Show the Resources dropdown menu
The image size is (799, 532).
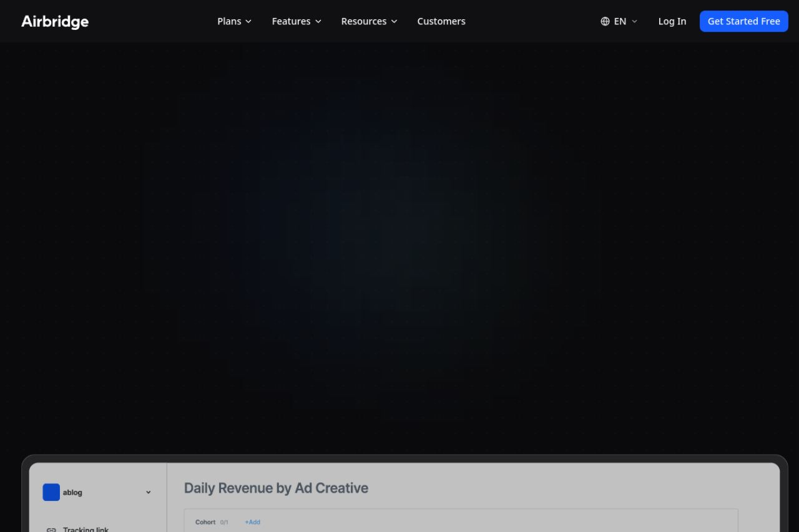click(369, 21)
